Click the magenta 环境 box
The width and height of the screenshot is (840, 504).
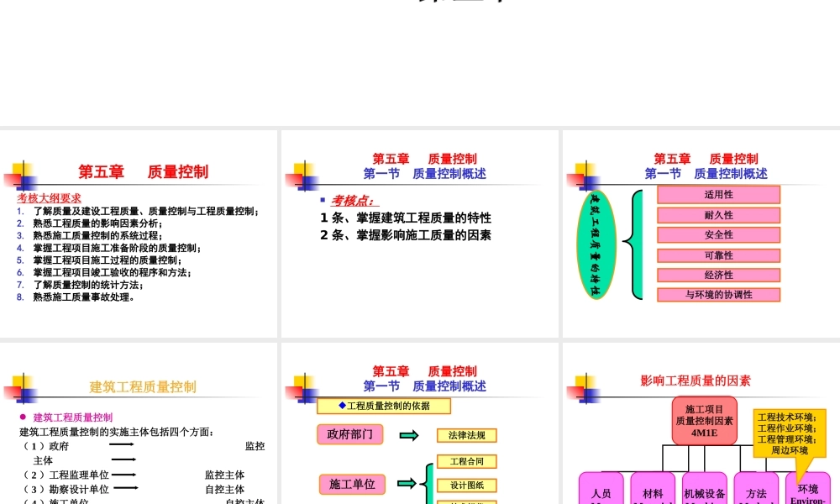pyautogui.click(x=808, y=489)
